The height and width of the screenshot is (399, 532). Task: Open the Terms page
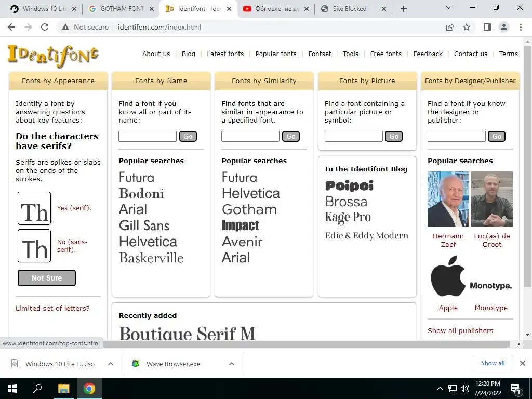click(x=508, y=54)
